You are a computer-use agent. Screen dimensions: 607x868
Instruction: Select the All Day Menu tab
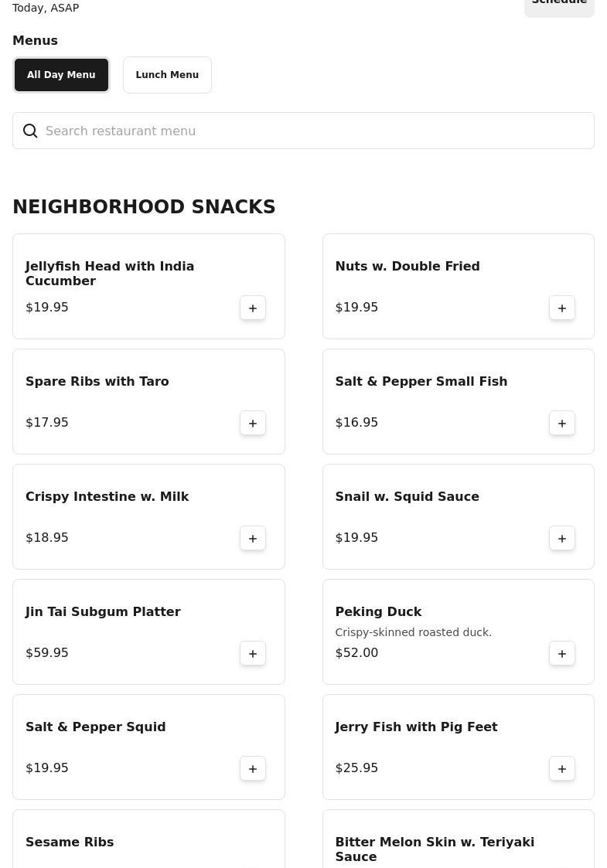(x=61, y=75)
